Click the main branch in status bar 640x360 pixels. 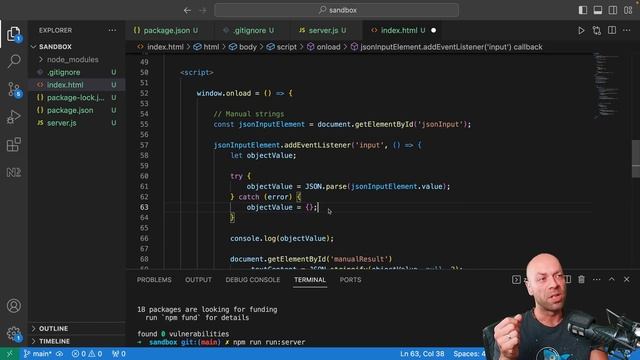(x=38, y=354)
